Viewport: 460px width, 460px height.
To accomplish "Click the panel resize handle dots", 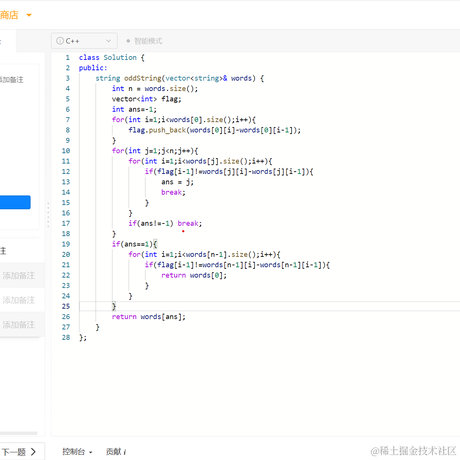I will click(x=48, y=215).
